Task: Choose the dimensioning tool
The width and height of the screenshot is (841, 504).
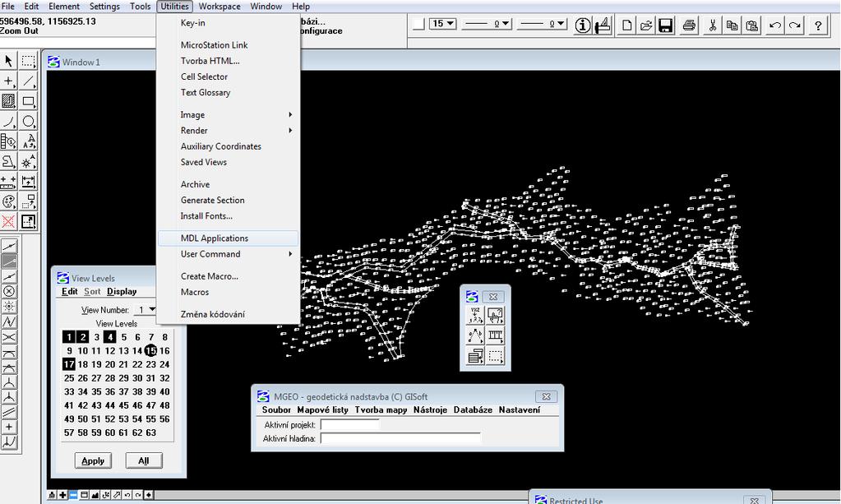Action: [29, 181]
